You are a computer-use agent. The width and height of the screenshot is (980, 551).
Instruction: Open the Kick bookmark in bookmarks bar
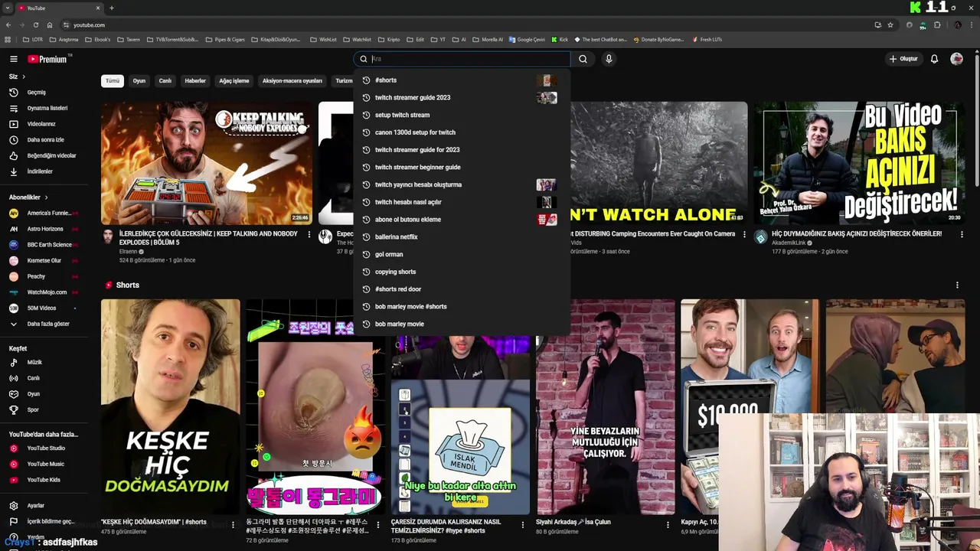560,39
